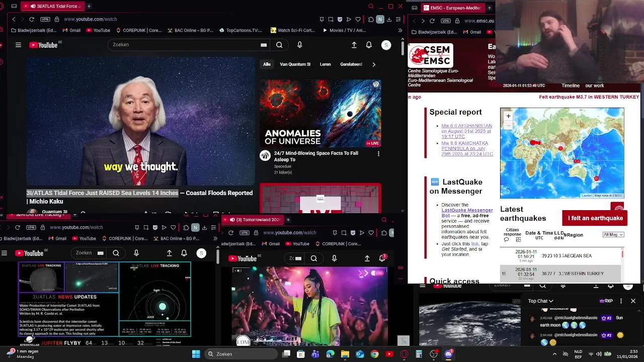Open LastQuake Messenger Bot link
This screenshot has width=644, height=362.
coord(466,213)
